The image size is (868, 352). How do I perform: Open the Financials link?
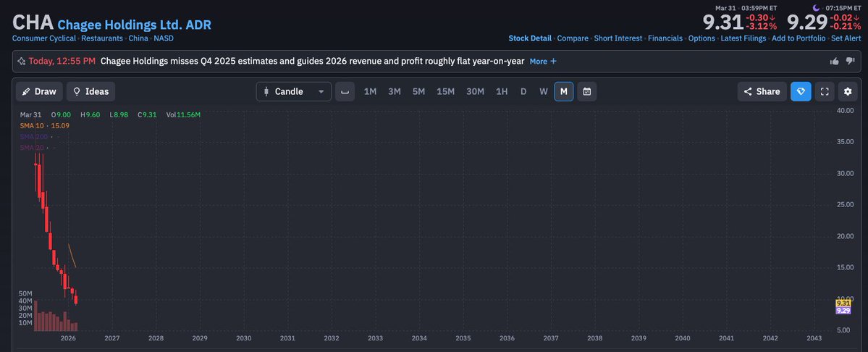pos(665,38)
